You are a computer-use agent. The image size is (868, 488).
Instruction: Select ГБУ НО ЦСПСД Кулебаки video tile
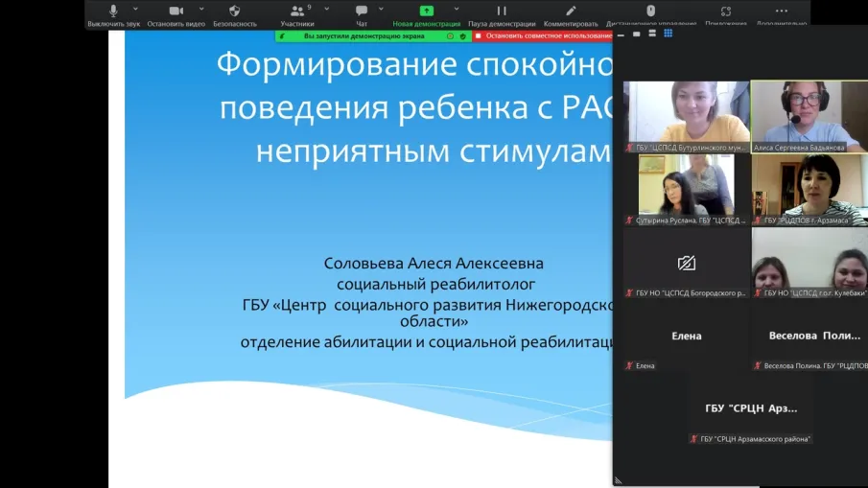pos(809,263)
